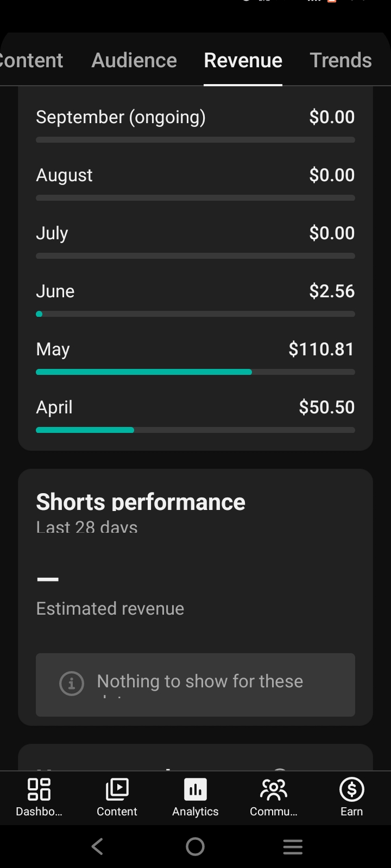Switch to the Trends tab
The image size is (391, 868).
(340, 60)
